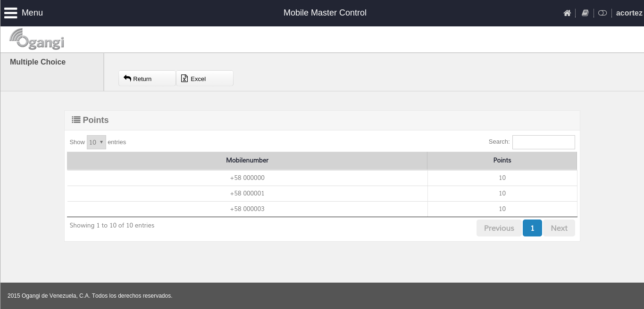Select the +58 000001 row
Screen dimensions: 644x309
tap(247, 194)
